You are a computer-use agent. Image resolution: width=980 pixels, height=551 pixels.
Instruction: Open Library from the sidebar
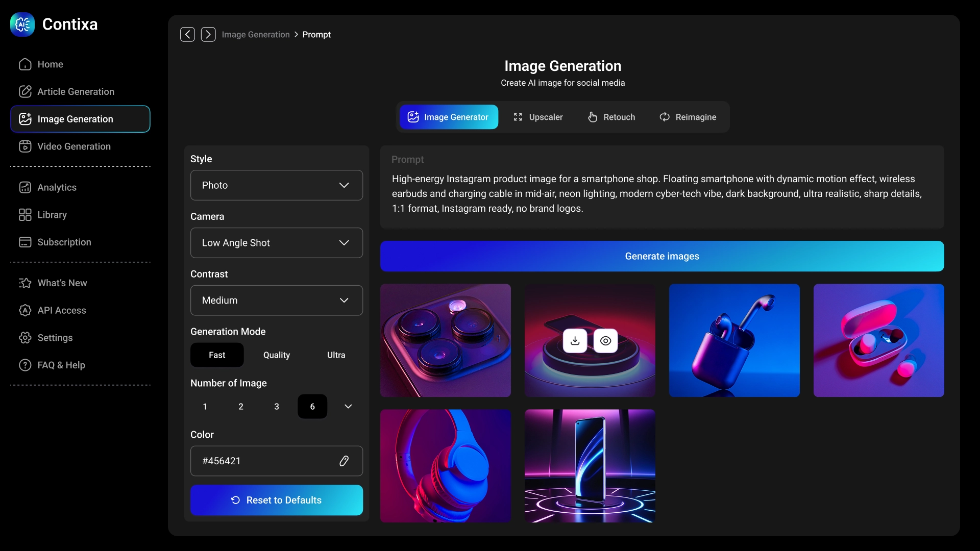coord(52,215)
